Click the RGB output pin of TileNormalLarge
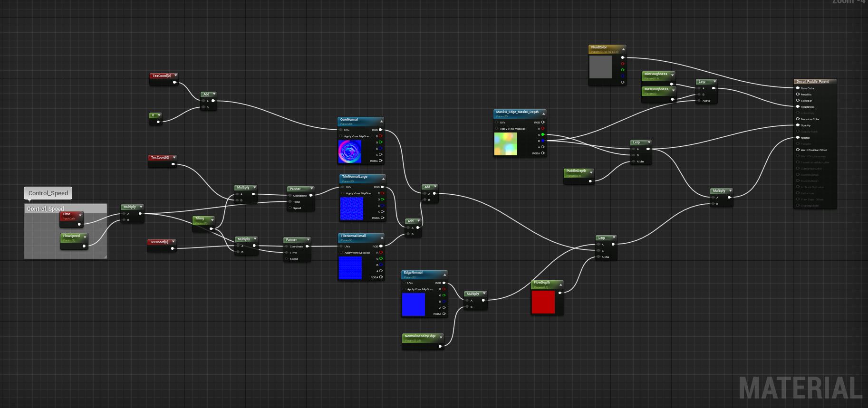Image resolution: width=868 pixels, height=408 pixels. 382,187
